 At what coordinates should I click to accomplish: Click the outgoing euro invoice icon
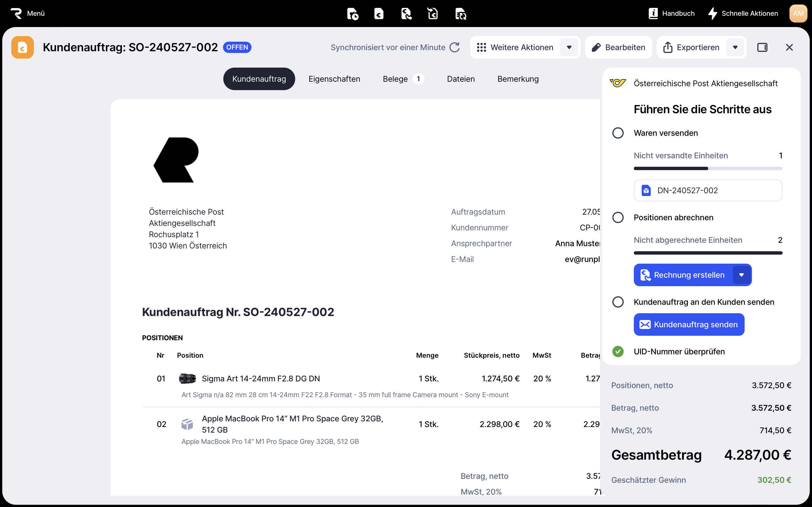coord(406,14)
